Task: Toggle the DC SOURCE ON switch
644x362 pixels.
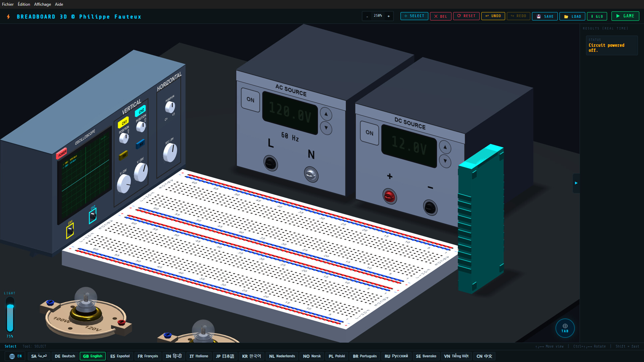Action: [x=369, y=133]
